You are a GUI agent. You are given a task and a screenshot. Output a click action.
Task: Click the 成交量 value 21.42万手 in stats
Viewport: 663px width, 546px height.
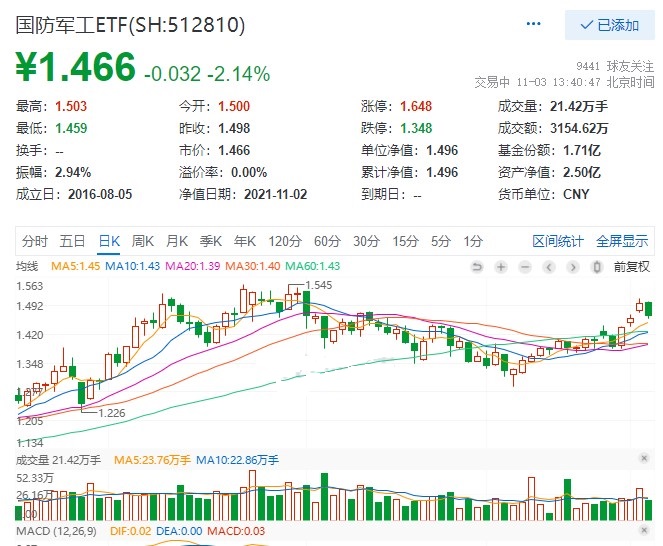click(579, 106)
